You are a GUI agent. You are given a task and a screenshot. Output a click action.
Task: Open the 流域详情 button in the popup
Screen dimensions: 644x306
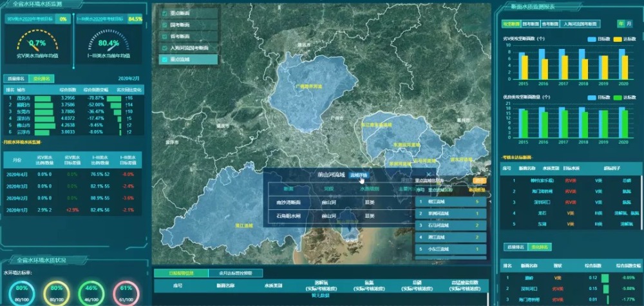click(x=359, y=175)
